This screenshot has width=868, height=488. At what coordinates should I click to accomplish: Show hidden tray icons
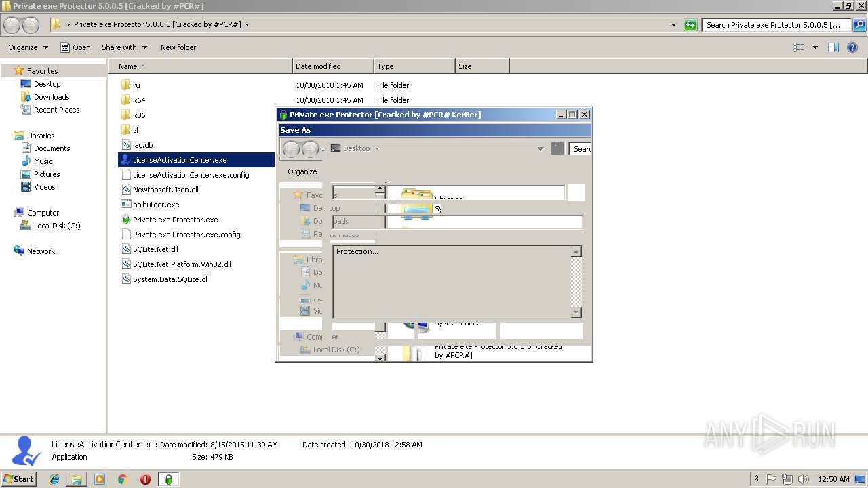(756, 479)
